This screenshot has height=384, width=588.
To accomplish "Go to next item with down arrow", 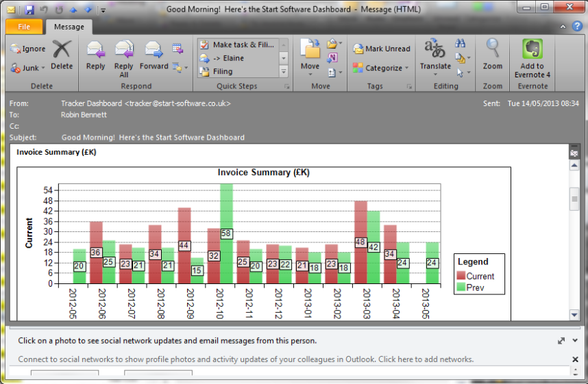I will 88,10.
